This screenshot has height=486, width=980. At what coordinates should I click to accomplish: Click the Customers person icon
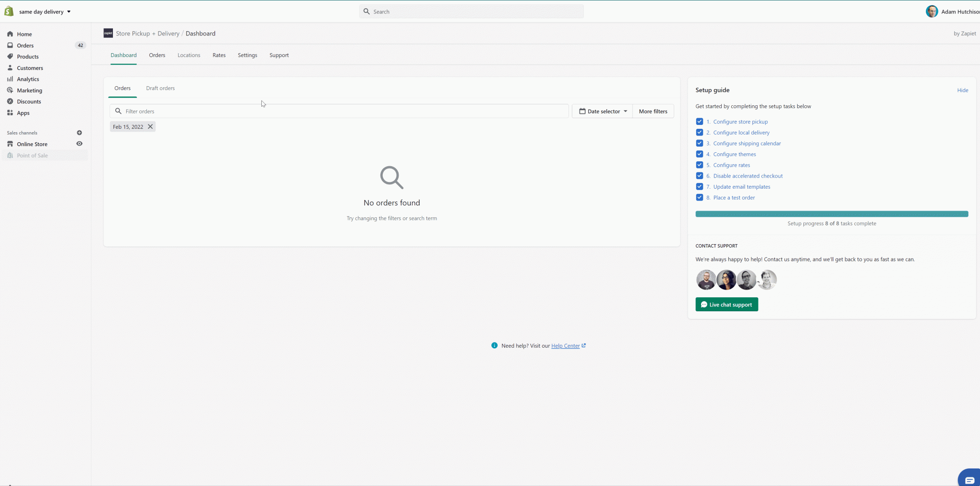click(10, 68)
